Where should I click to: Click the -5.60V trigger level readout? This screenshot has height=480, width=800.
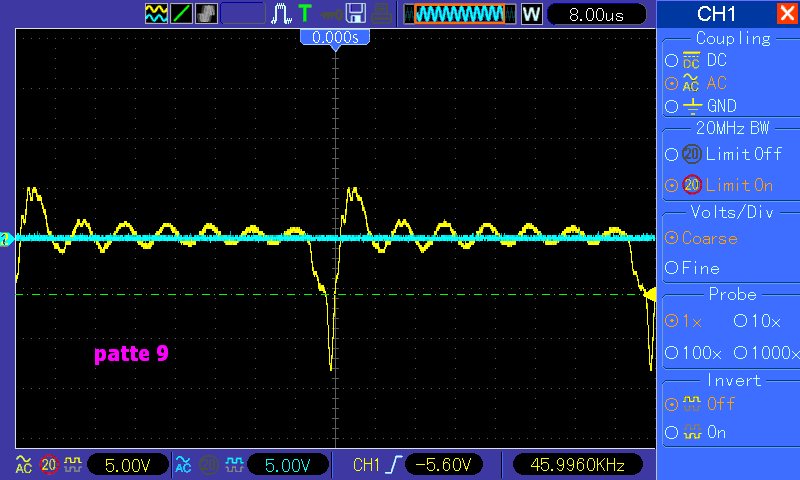(445, 464)
